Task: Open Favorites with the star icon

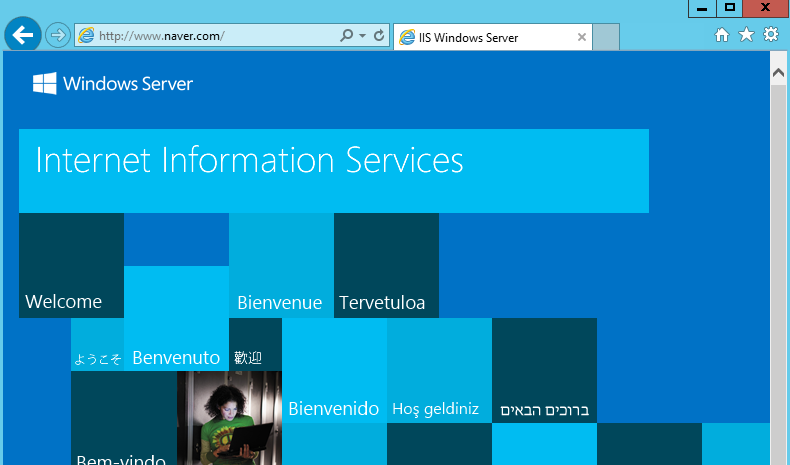Action: (x=746, y=35)
